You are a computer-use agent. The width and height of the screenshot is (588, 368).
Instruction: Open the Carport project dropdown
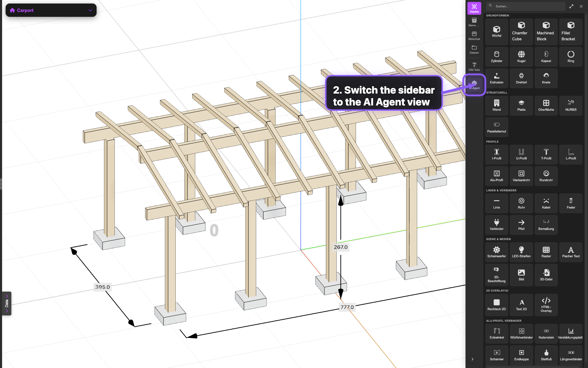51,10
